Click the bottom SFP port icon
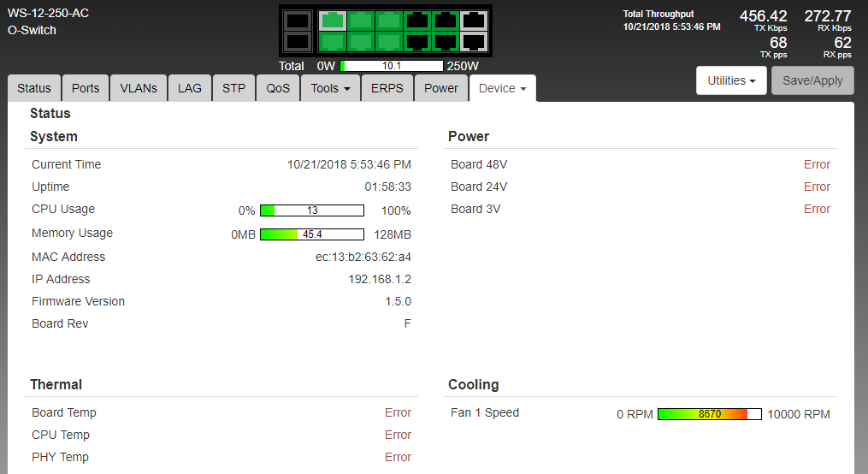This screenshot has height=474, width=868. pyautogui.click(x=297, y=40)
